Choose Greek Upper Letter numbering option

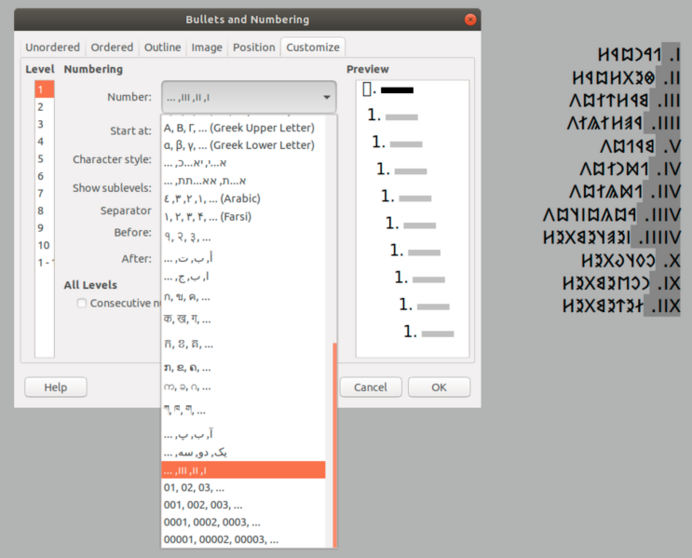[x=240, y=127]
